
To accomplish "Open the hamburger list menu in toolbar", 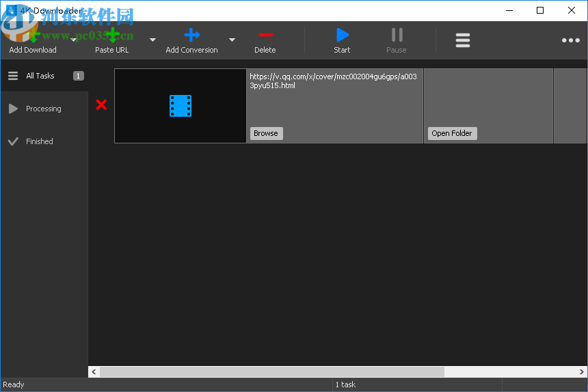I will coord(463,40).
